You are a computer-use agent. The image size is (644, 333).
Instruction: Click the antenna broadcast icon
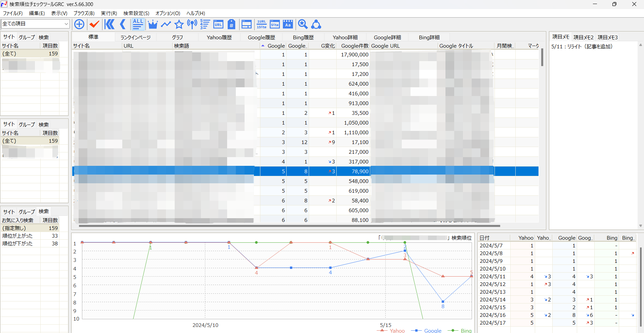192,24
